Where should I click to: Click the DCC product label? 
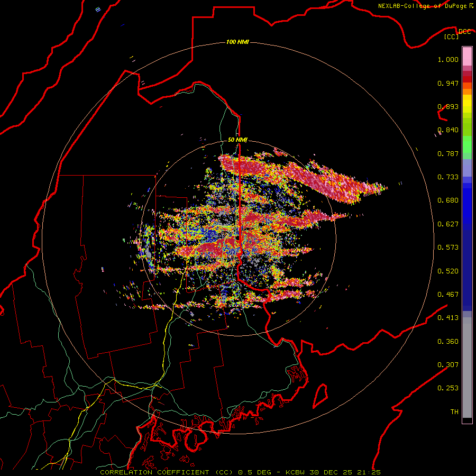pyautogui.click(x=464, y=31)
